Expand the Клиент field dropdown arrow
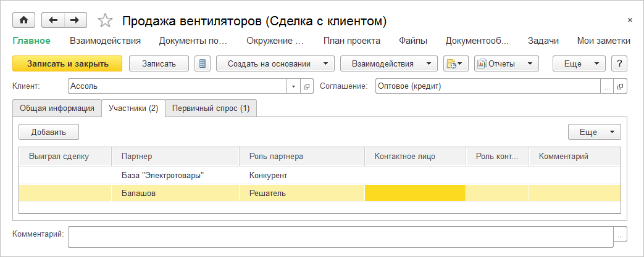 coord(294,86)
